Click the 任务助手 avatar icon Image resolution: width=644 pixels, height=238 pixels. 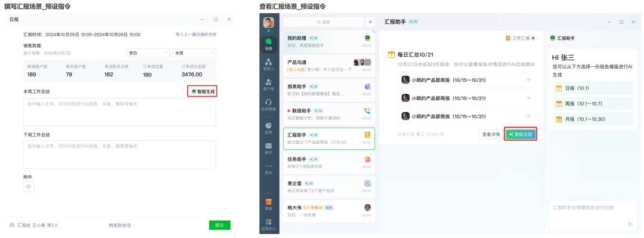coord(367,159)
